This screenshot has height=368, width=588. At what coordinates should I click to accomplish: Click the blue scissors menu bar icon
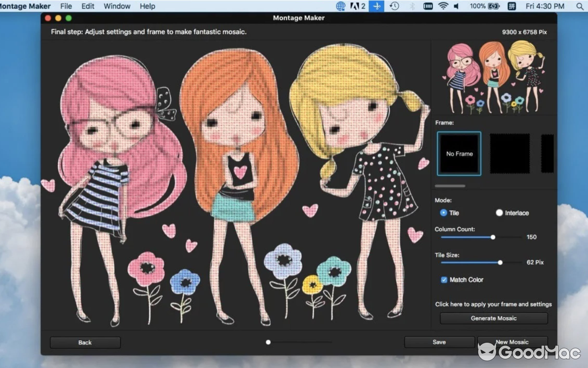[x=376, y=6]
